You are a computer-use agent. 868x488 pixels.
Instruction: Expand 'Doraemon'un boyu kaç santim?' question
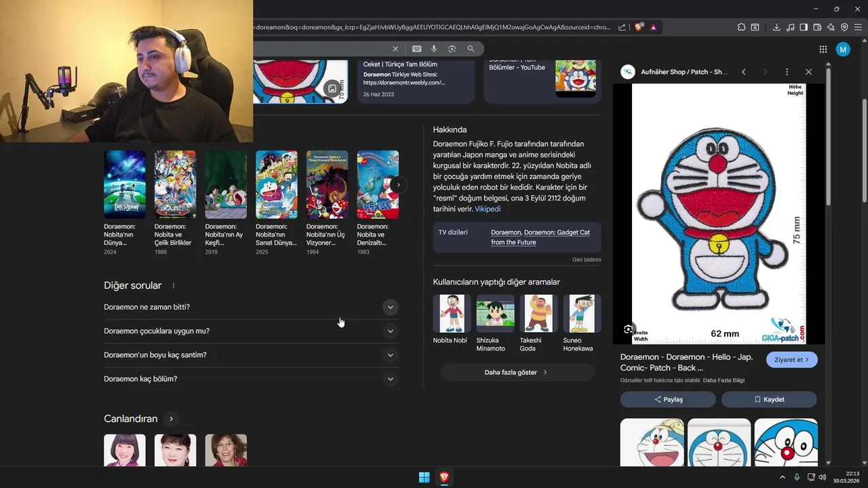point(251,355)
